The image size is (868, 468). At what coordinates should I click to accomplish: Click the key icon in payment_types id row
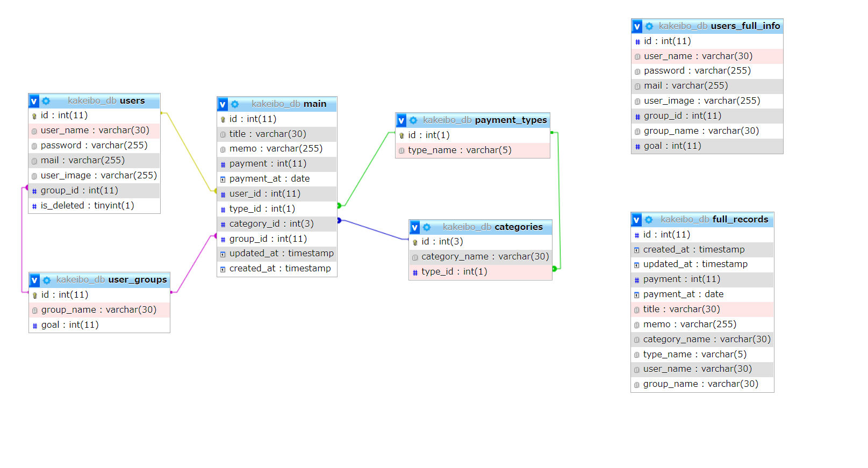click(x=401, y=135)
